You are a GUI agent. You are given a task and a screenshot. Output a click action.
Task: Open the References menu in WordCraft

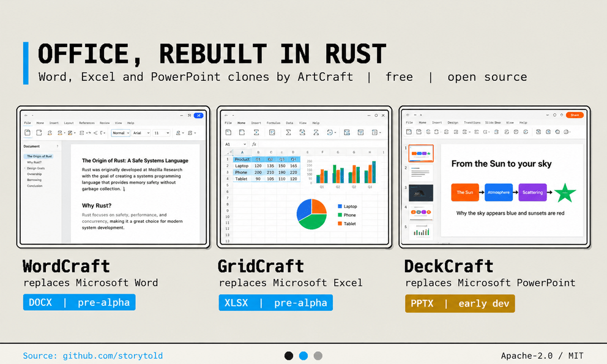coord(87,123)
